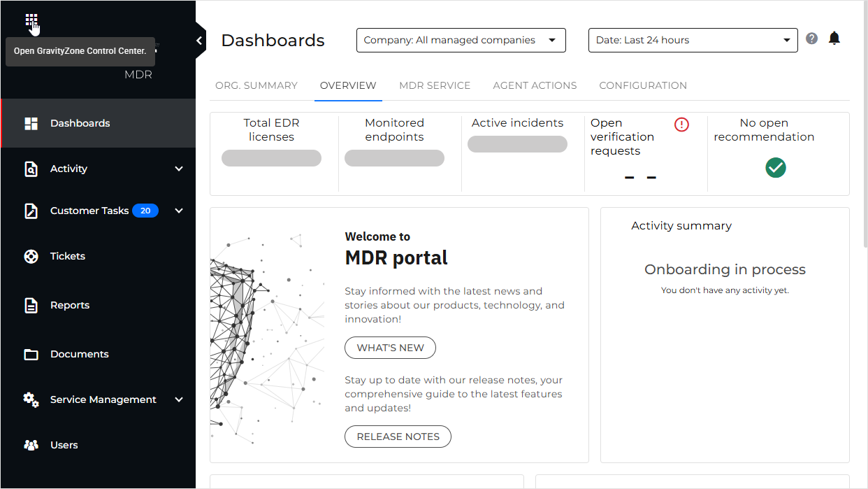868x489 pixels.
Task: Expand the Service Management submenu
Action: click(x=179, y=400)
